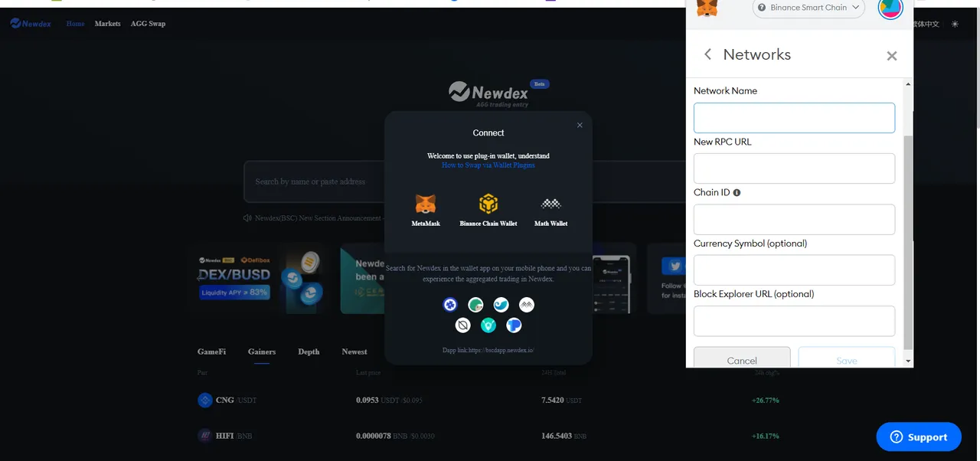This screenshot has height=461, width=980.
Task: Open the AGG Swap nav item
Action: click(x=148, y=24)
